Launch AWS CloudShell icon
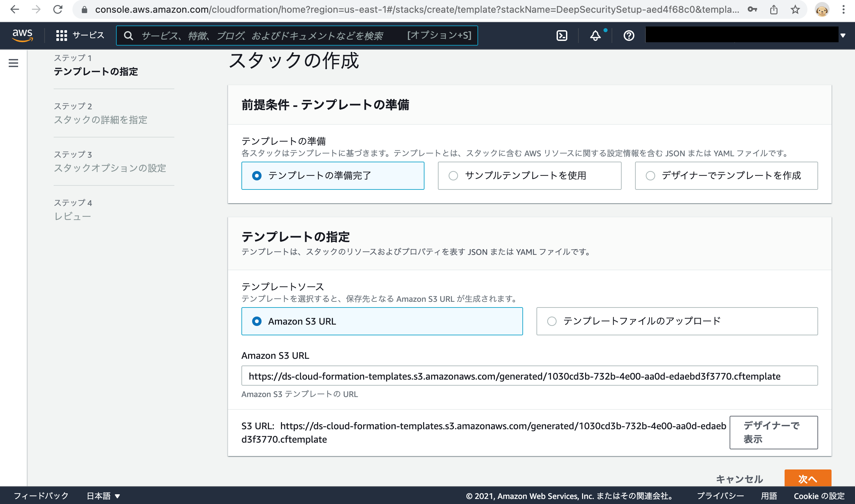 tap(562, 35)
